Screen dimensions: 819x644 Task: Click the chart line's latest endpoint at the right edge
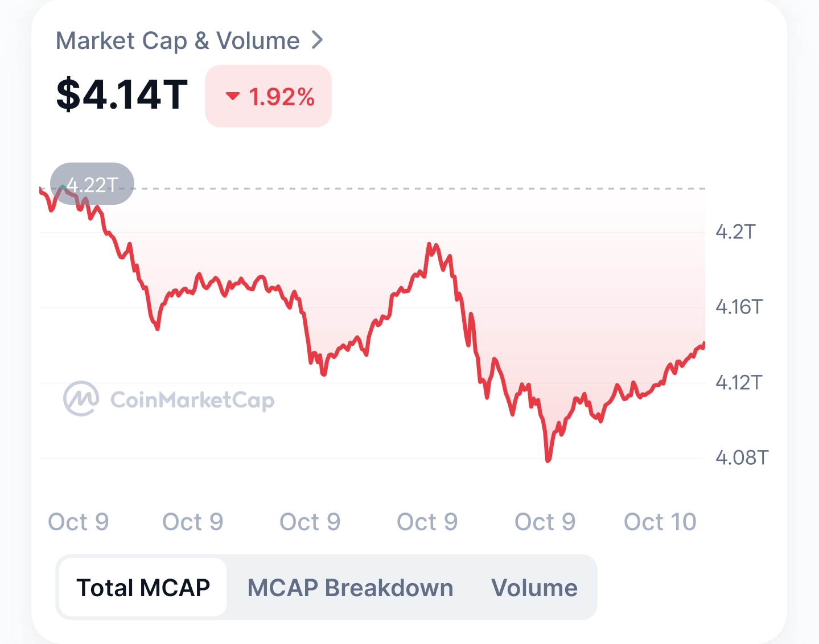point(704,344)
